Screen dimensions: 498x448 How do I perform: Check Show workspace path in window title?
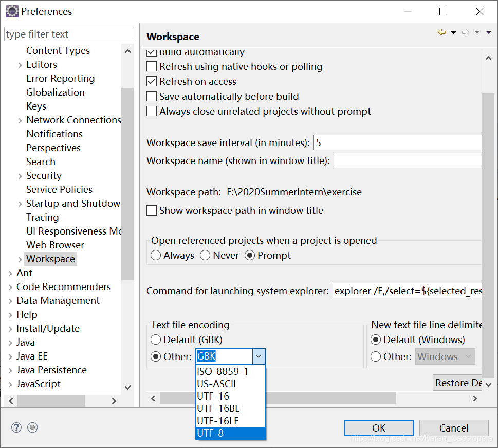point(152,210)
